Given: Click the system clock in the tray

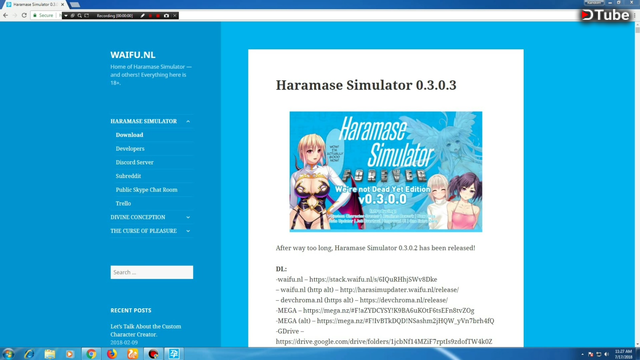Looking at the screenshot, I should 623,354.
